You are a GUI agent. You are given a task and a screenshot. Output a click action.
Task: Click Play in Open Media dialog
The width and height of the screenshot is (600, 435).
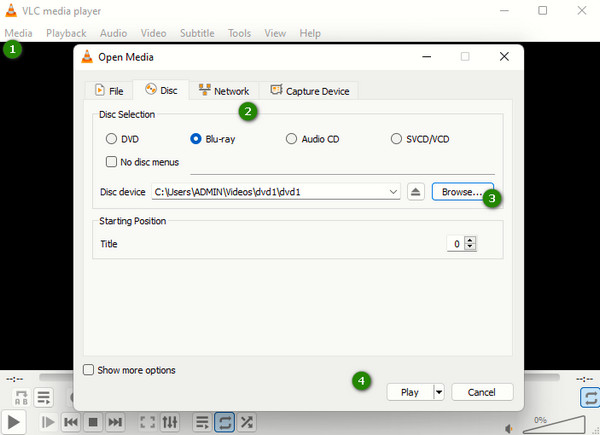coord(410,392)
